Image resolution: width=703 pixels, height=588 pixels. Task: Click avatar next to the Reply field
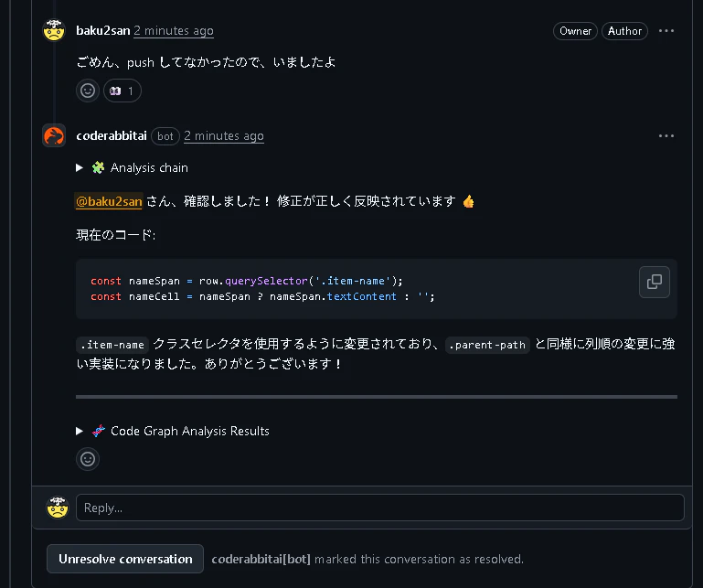coord(58,508)
